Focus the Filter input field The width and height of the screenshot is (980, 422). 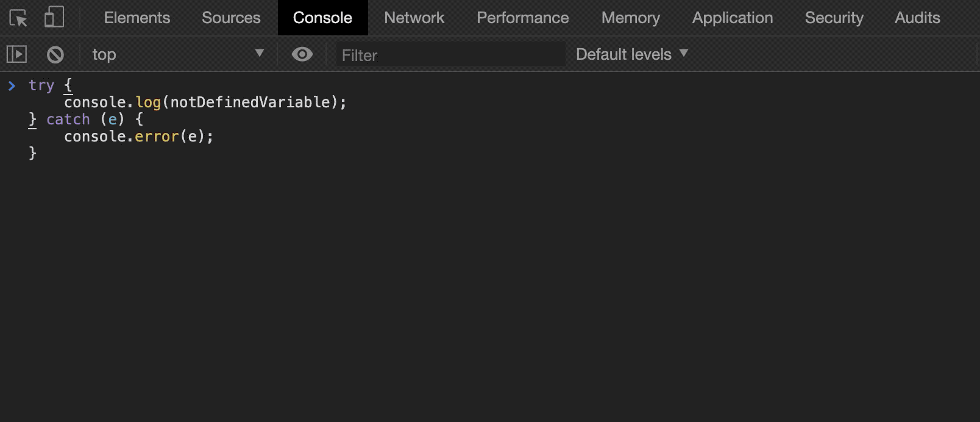(450, 55)
